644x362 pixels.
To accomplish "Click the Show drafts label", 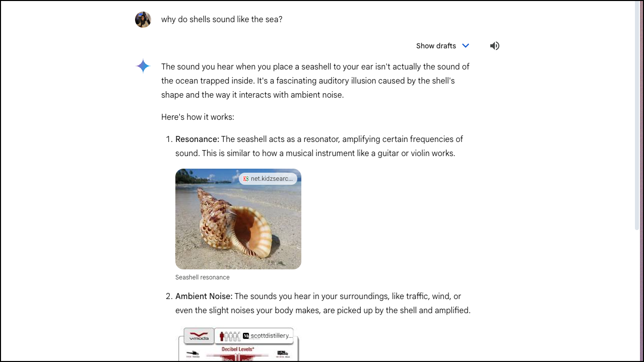I will (x=436, y=46).
